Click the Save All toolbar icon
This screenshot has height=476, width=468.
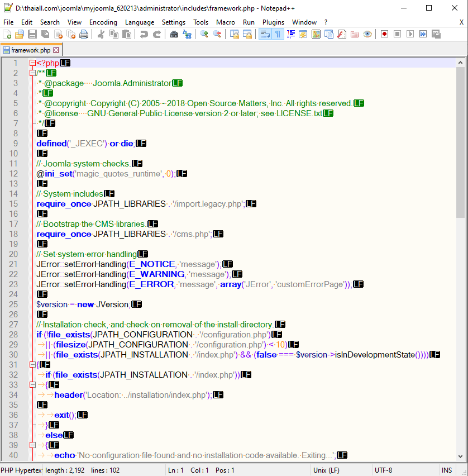pyautogui.click(x=45, y=34)
